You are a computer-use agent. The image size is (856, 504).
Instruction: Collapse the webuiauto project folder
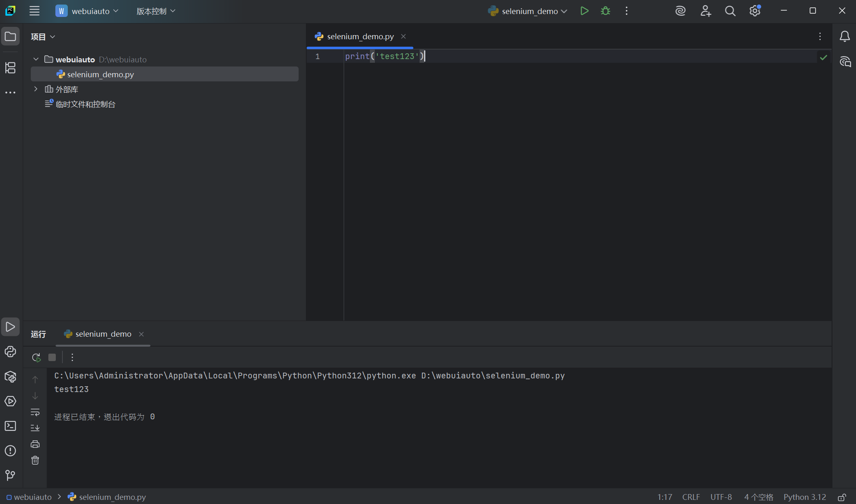click(x=36, y=59)
